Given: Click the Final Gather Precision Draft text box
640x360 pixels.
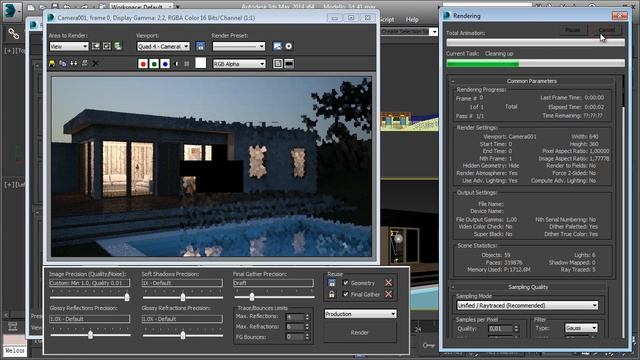Looking at the screenshot, I should click(273, 283).
